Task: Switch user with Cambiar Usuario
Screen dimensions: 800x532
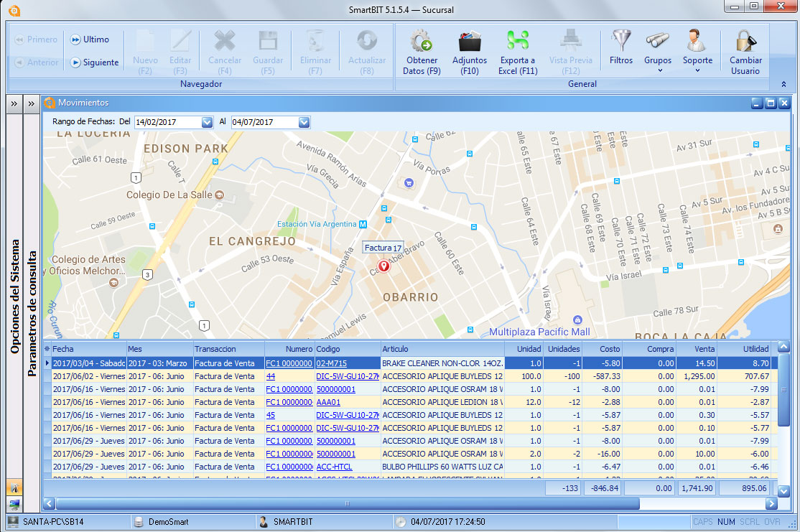Action: pos(745,52)
